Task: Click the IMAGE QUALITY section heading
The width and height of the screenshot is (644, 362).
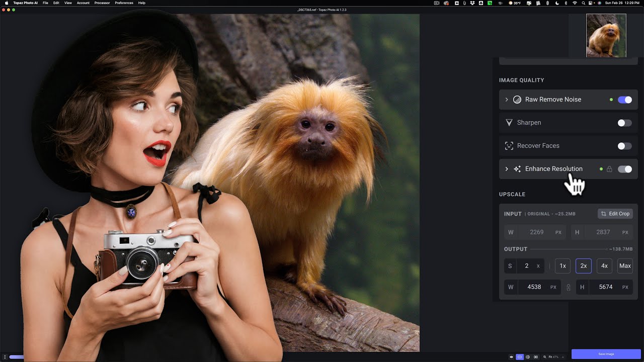Action: [522, 80]
